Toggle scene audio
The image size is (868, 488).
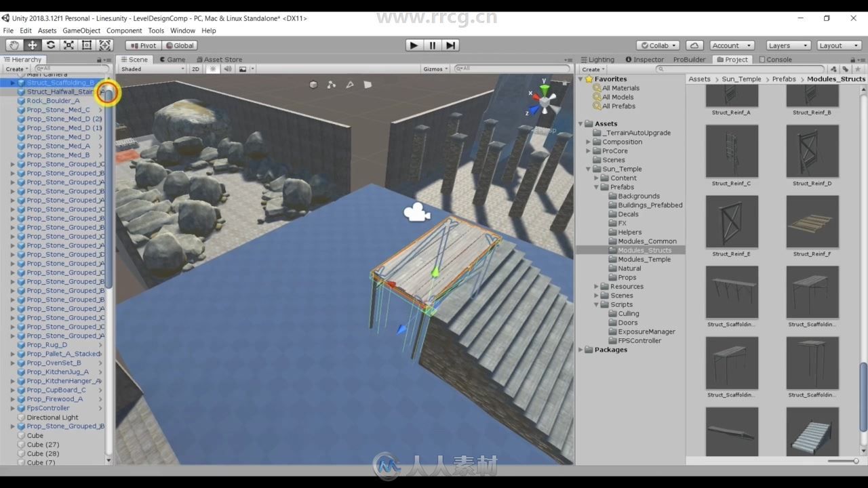tap(228, 69)
